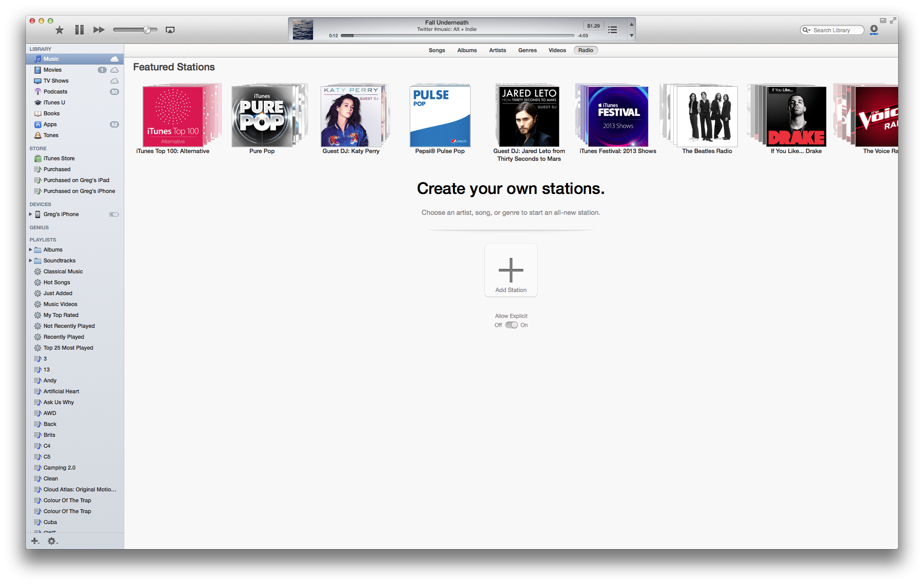Expand Greg's iPhone device
The height and width of the screenshot is (585, 924).
(x=30, y=214)
